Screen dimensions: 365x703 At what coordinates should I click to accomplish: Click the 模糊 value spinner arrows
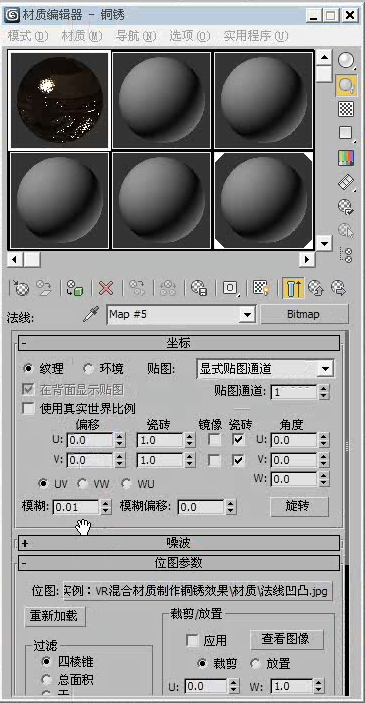105,507
